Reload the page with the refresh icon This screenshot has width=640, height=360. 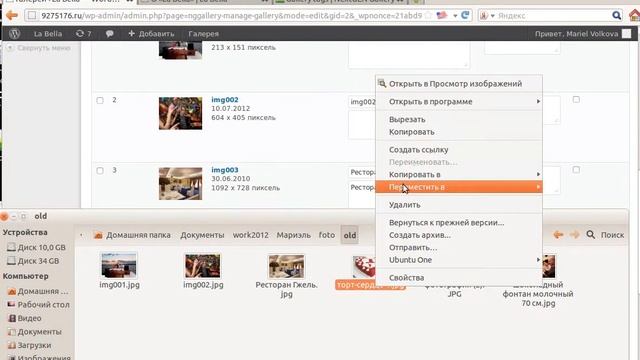pyautogui.click(x=465, y=16)
